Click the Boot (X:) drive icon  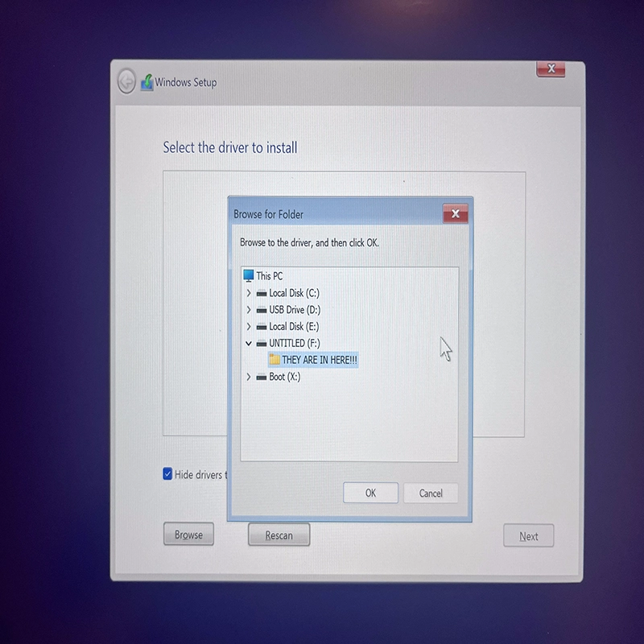click(x=262, y=377)
